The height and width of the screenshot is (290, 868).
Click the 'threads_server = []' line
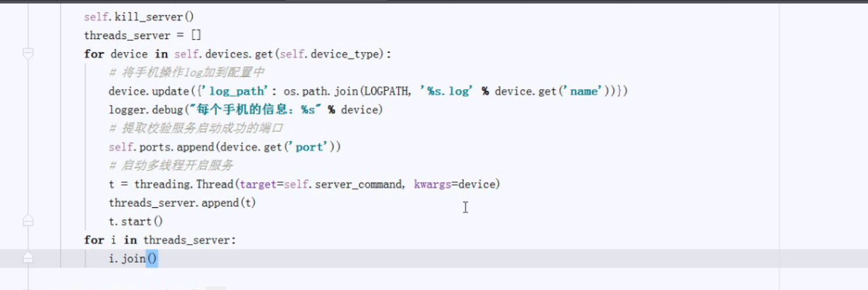(x=143, y=36)
